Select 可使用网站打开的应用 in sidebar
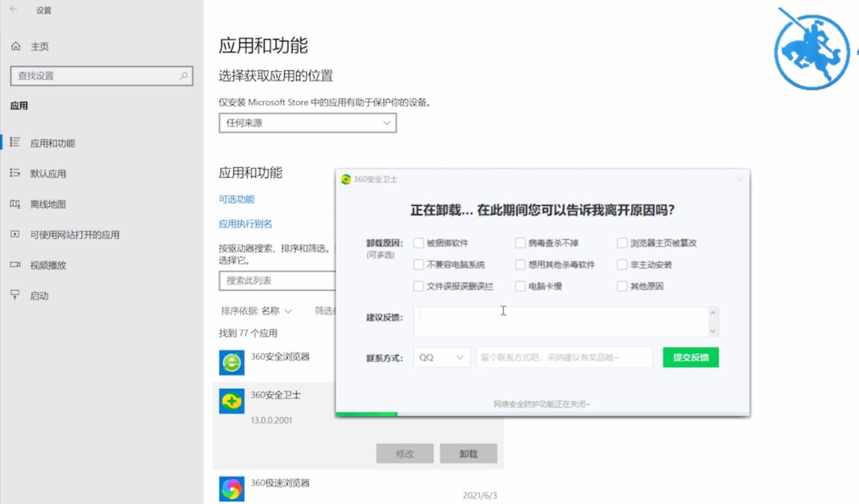 (x=75, y=234)
